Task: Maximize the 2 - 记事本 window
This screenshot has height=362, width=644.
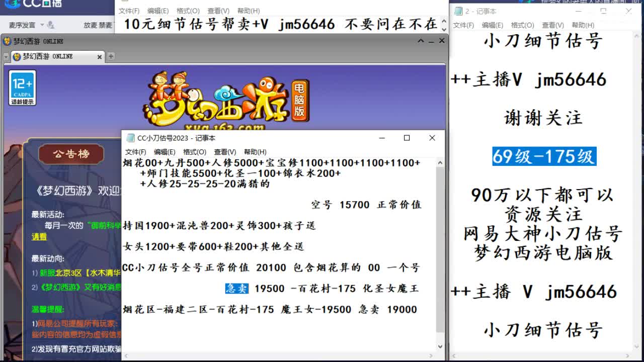Action: pos(604,11)
